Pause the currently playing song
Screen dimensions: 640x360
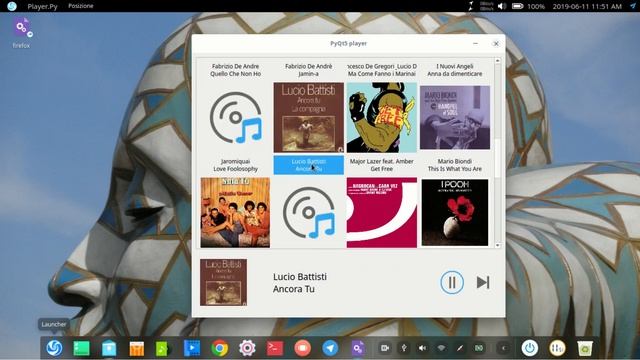[452, 282]
